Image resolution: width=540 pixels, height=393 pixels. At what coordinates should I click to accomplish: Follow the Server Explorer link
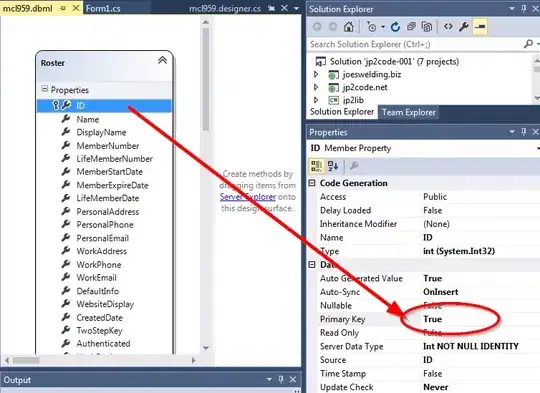coord(248,197)
